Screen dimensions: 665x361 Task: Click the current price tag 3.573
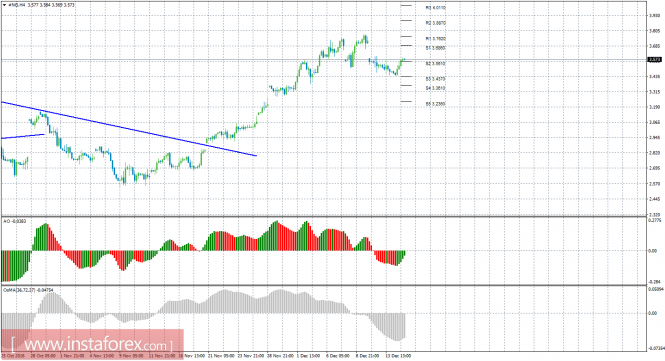click(654, 60)
